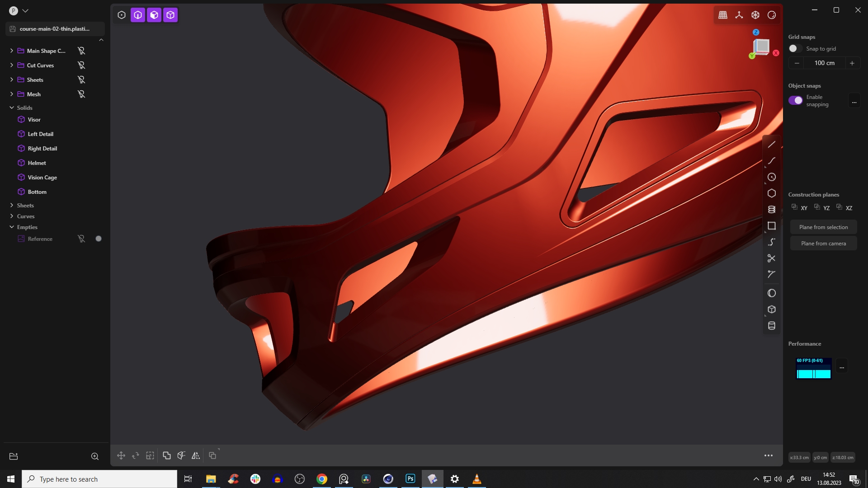Viewport: 868px width, 488px height.
Task: Open Photoshop from the taskbar
Action: click(410, 479)
